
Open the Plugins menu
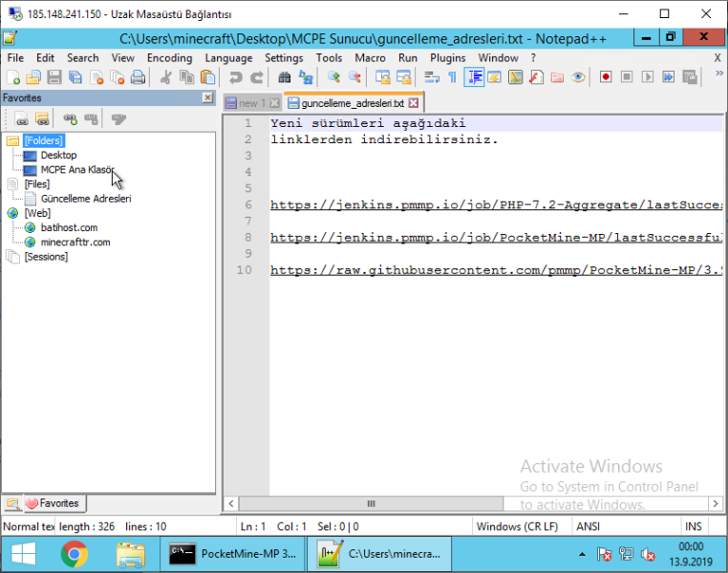coord(447,58)
